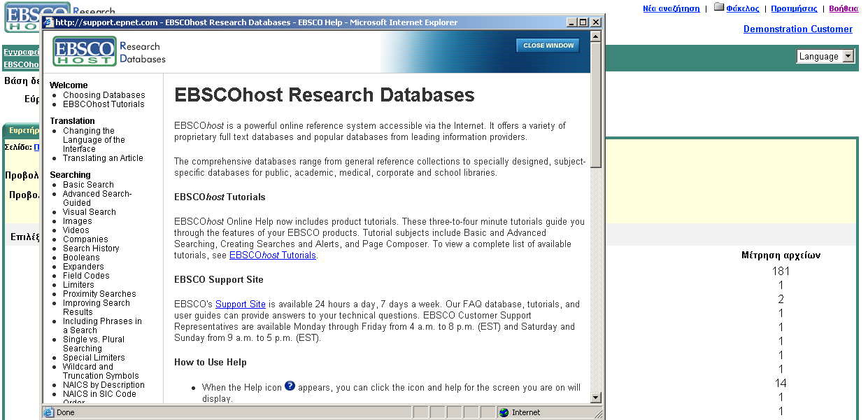Screen dimensions: 868x420
Task: Open the Φάκελος link in background page
Action: (x=743, y=9)
